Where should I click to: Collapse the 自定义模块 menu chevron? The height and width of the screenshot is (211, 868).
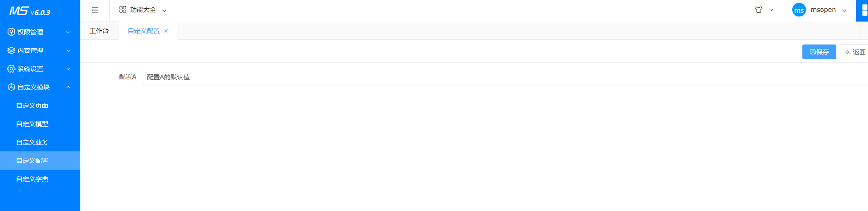[x=68, y=87]
